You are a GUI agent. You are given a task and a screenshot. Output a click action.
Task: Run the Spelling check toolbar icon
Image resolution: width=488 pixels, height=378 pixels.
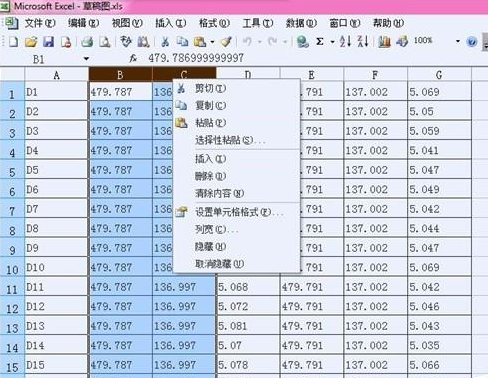(x=126, y=42)
